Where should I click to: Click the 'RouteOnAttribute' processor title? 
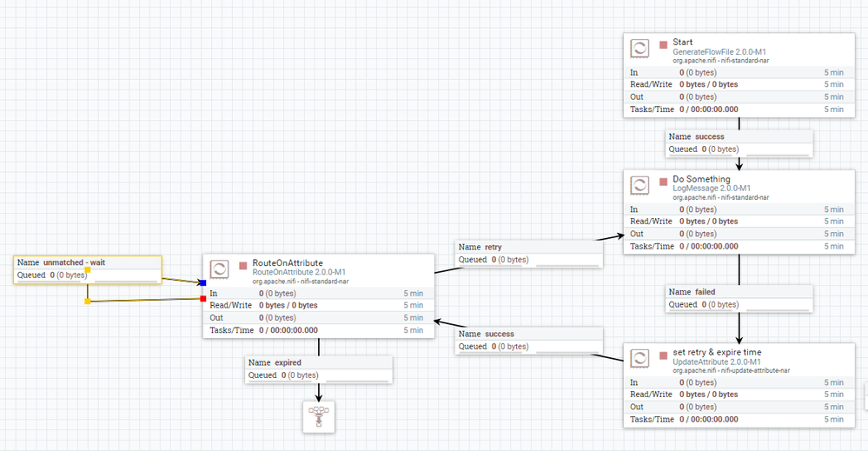tap(288, 262)
